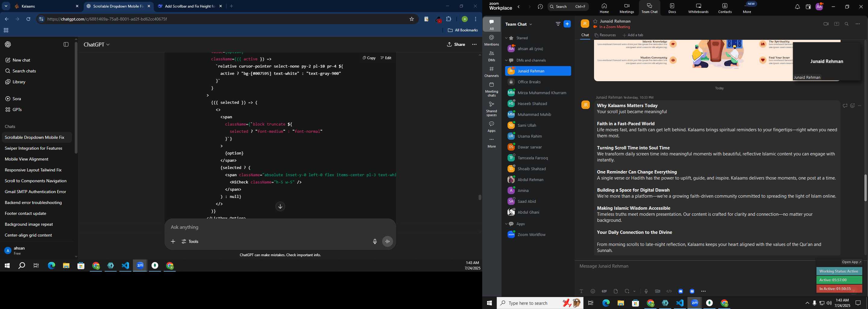Open Zoom history clock icon

tap(540, 7)
